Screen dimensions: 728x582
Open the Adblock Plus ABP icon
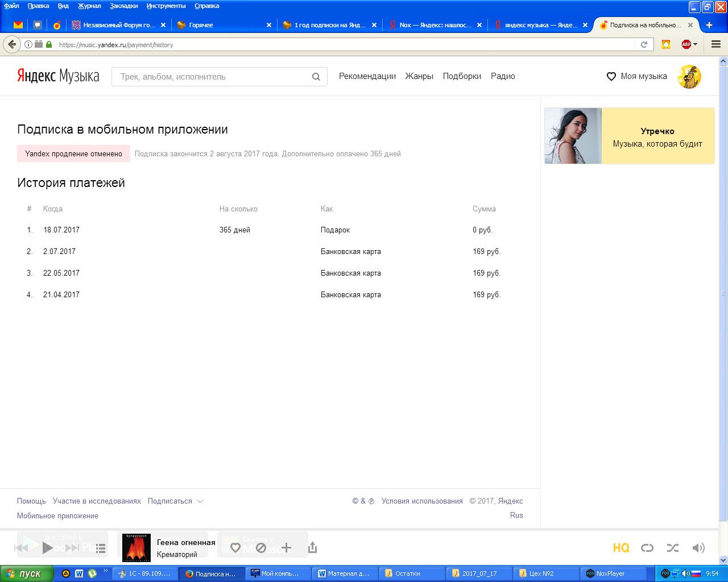click(686, 44)
